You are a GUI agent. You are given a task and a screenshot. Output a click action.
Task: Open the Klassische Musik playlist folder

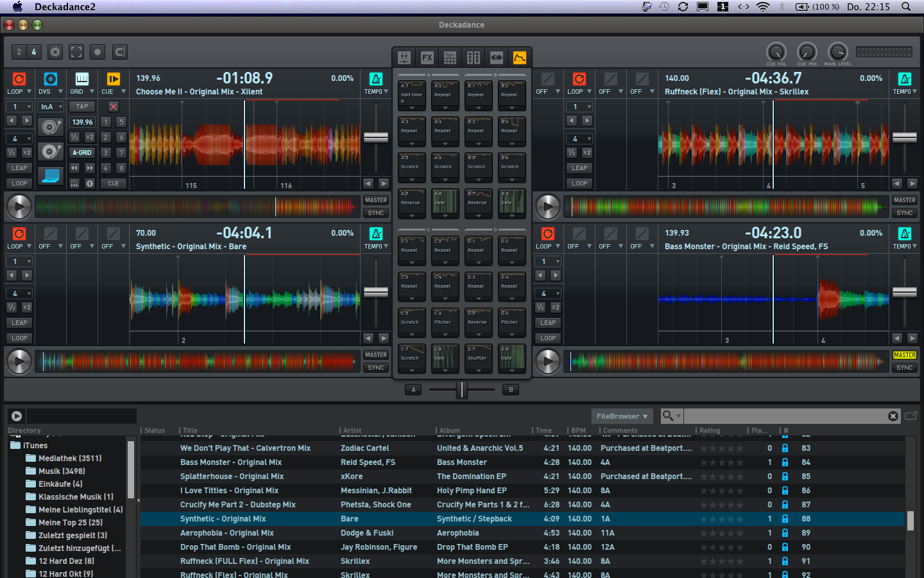pyautogui.click(x=75, y=497)
